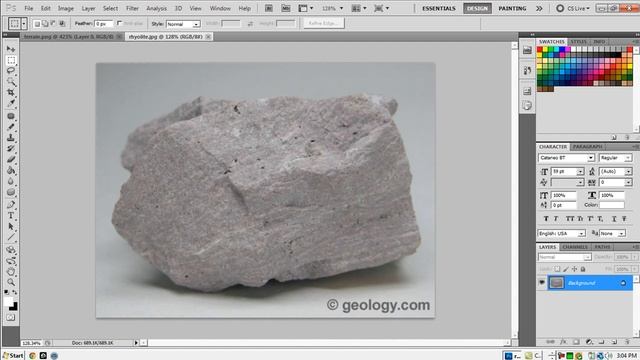Screen dimensions: 640x360
Task: Click the Quick Mask mode icon
Action: point(11,318)
